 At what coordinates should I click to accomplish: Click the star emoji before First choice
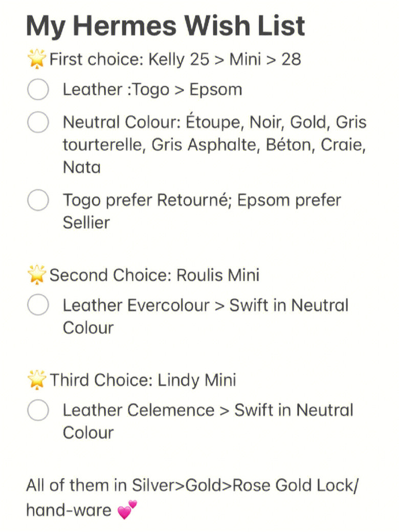(x=37, y=59)
